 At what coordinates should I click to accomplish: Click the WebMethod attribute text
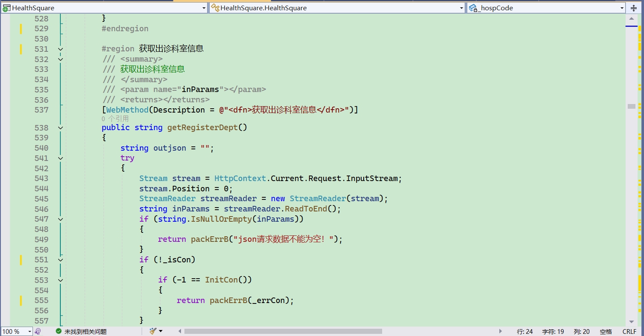(128, 110)
